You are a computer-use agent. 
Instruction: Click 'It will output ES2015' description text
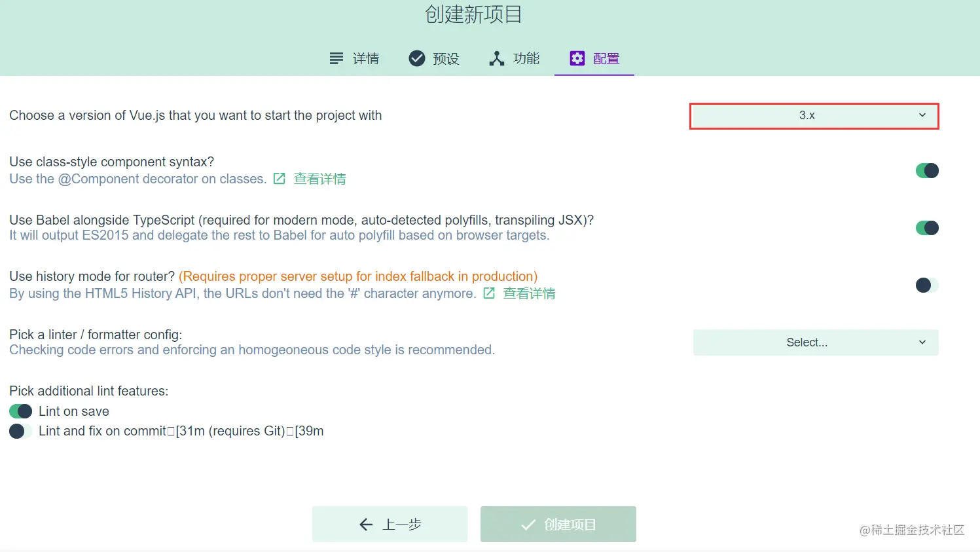[280, 235]
